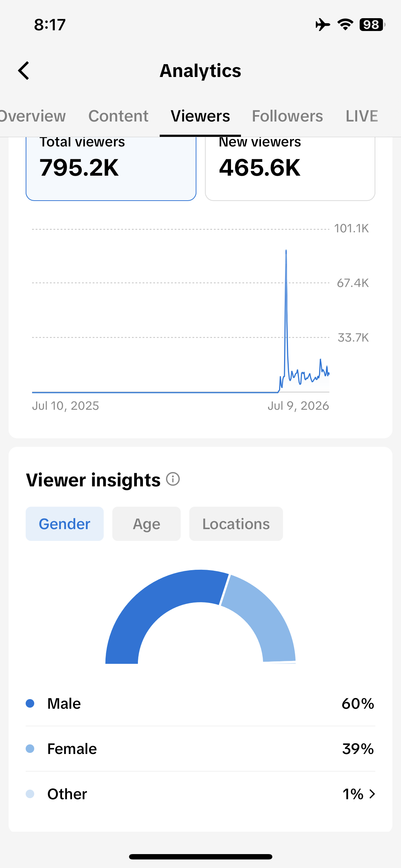This screenshot has width=401, height=868.
Task: Tap the Female legend dot
Action: pos(30,749)
